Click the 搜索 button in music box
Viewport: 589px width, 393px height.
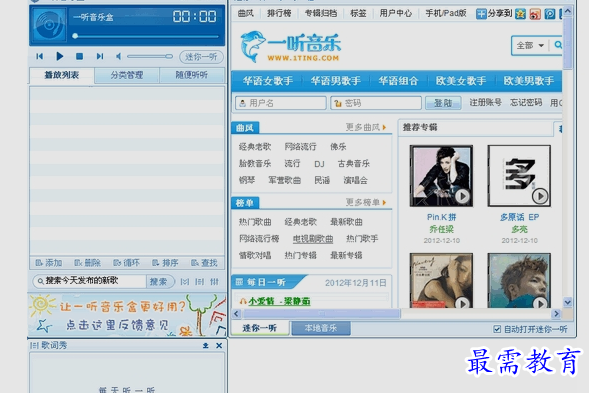pos(159,281)
